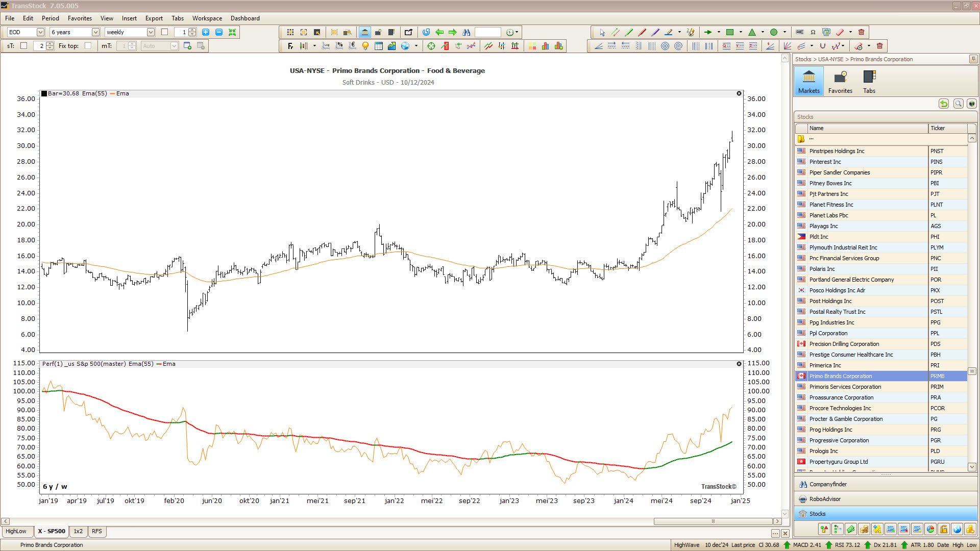Open the File menu

pyautogui.click(x=10, y=18)
